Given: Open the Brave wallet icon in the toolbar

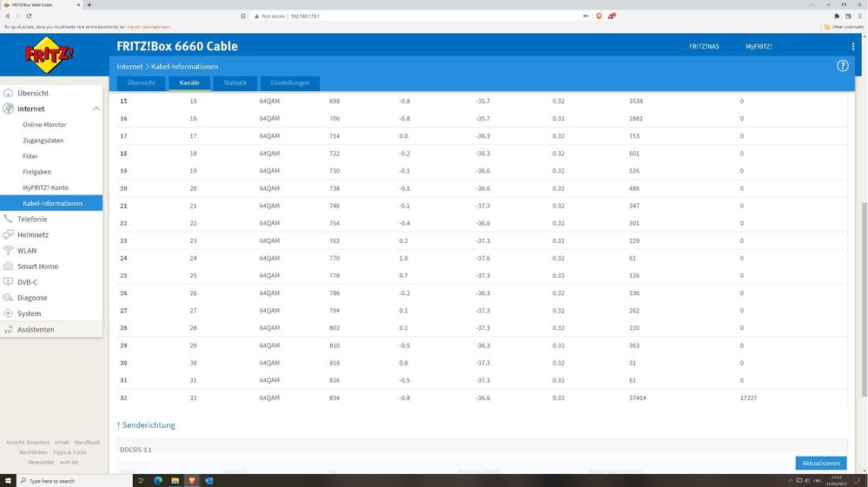Looking at the screenshot, I should click(x=848, y=16).
